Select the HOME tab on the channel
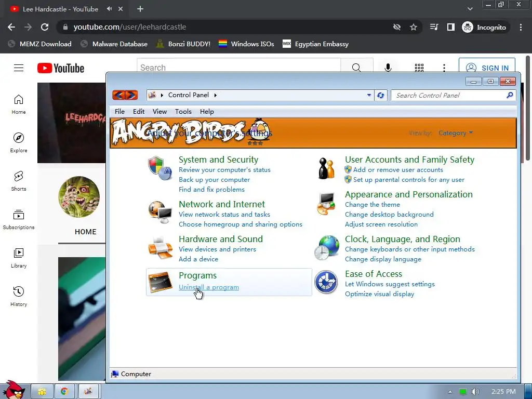 pos(86,232)
